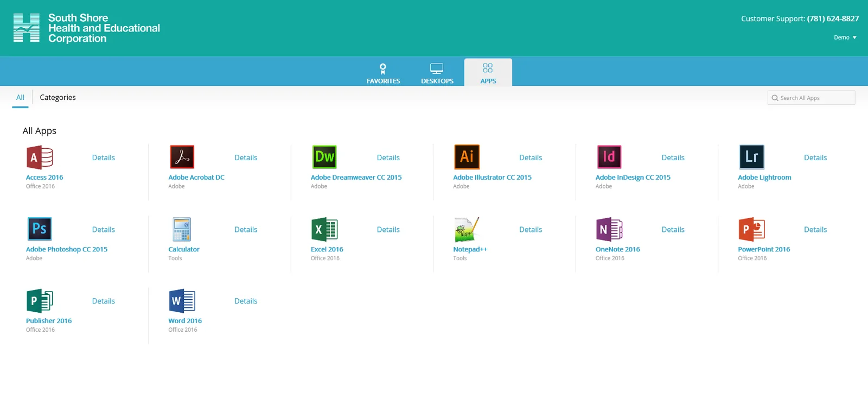The width and height of the screenshot is (868, 410).
Task: Open the Notepad++ app icon
Action: pyautogui.click(x=467, y=229)
